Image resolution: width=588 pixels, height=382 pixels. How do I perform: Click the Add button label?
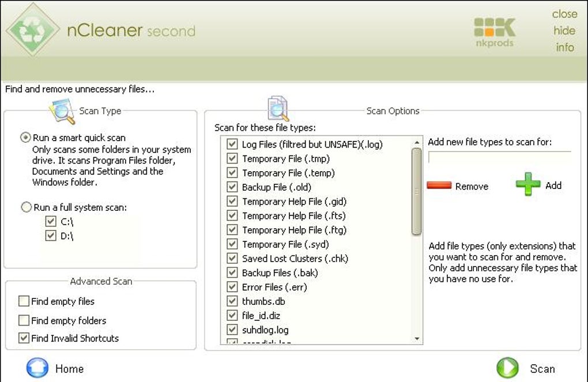tap(553, 185)
